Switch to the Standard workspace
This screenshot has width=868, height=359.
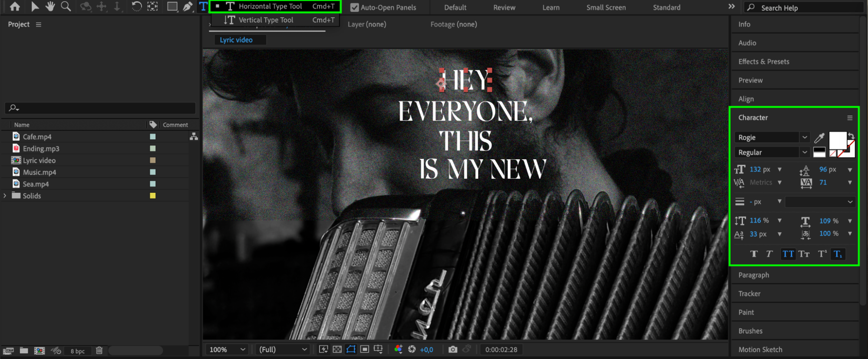667,7
